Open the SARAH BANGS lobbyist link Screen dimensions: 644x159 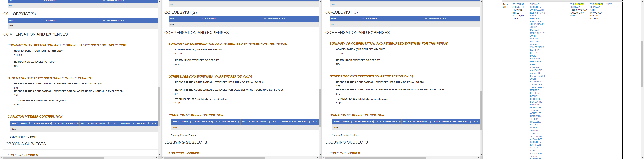click(537, 76)
